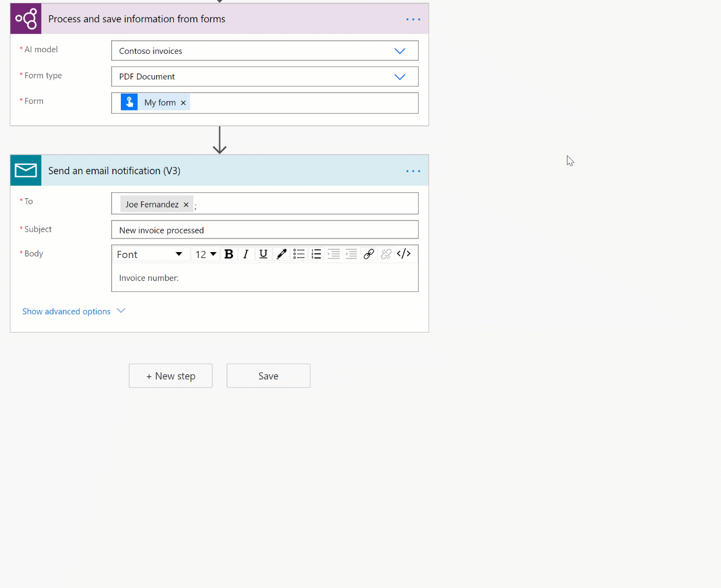Image resolution: width=721 pixels, height=588 pixels.
Task: Apply italic formatting in the Body toolbar
Action: pos(246,254)
